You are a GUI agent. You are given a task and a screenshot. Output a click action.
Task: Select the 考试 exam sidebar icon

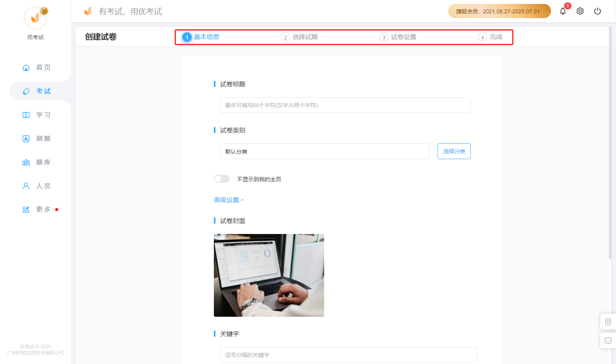click(x=26, y=91)
